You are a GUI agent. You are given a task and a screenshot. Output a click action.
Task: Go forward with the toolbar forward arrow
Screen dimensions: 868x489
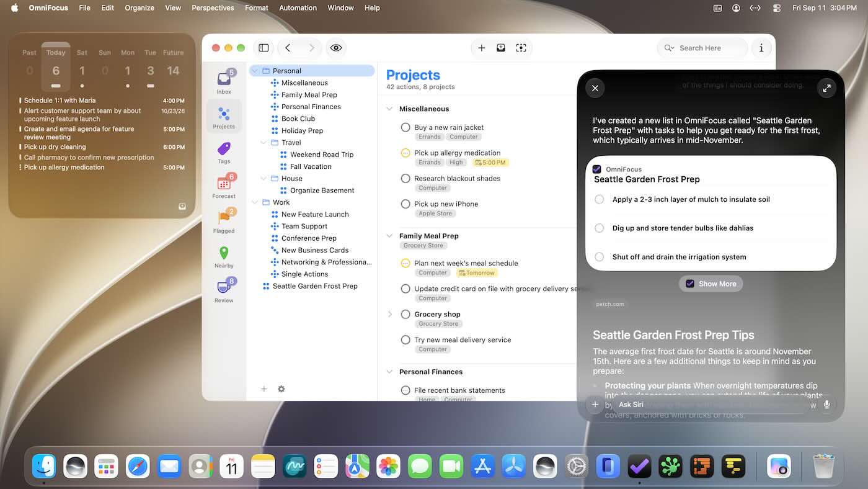pyautogui.click(x=311, y=48)
